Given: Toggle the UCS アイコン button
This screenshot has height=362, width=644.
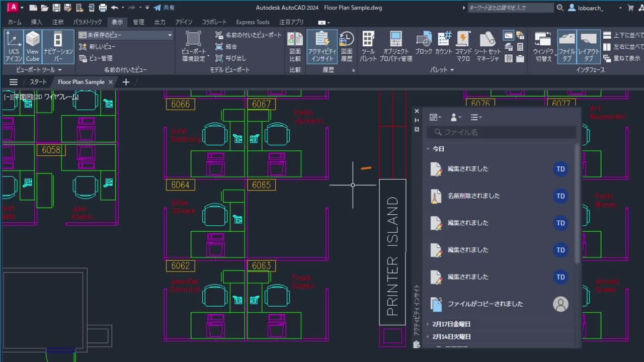Looking at the screenshot, I should [x=14, y=46].
